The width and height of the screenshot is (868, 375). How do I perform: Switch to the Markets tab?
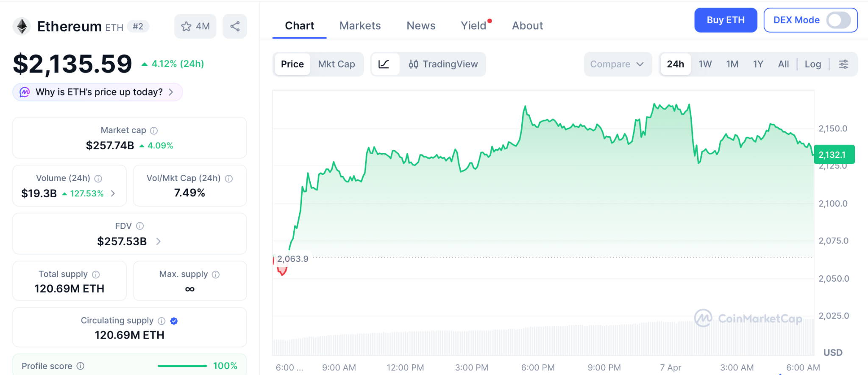tap(360, 26)
